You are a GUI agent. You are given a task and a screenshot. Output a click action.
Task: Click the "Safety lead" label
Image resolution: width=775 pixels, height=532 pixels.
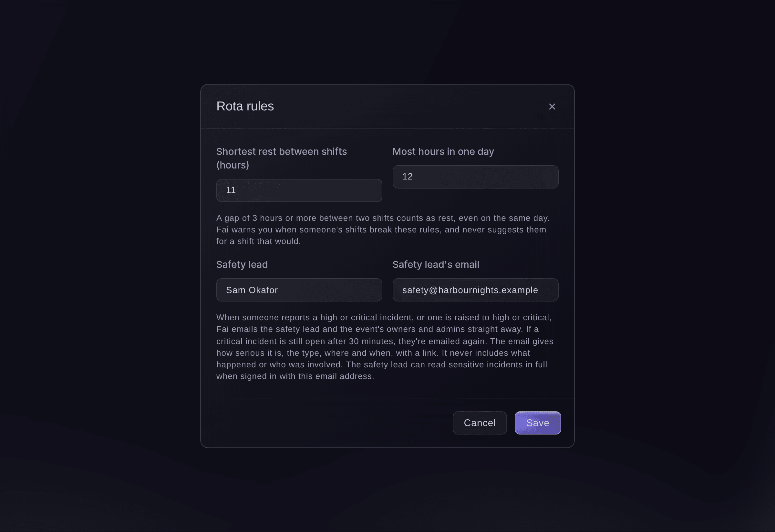[x=242, y=265]
